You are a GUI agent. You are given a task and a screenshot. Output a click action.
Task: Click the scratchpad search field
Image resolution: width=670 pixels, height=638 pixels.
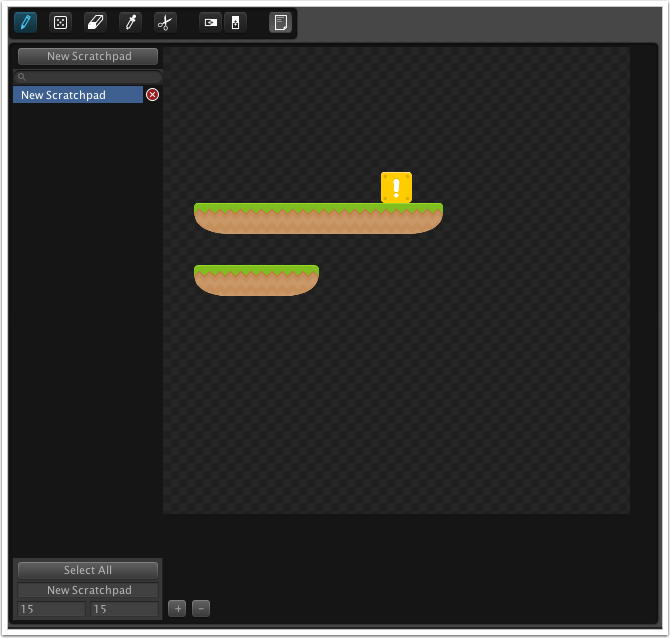pyautogui.click(x=88, y=77)
